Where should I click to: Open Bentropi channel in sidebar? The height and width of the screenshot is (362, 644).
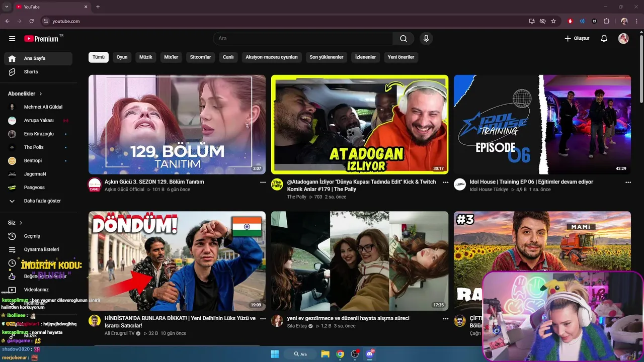coord(38,161)
